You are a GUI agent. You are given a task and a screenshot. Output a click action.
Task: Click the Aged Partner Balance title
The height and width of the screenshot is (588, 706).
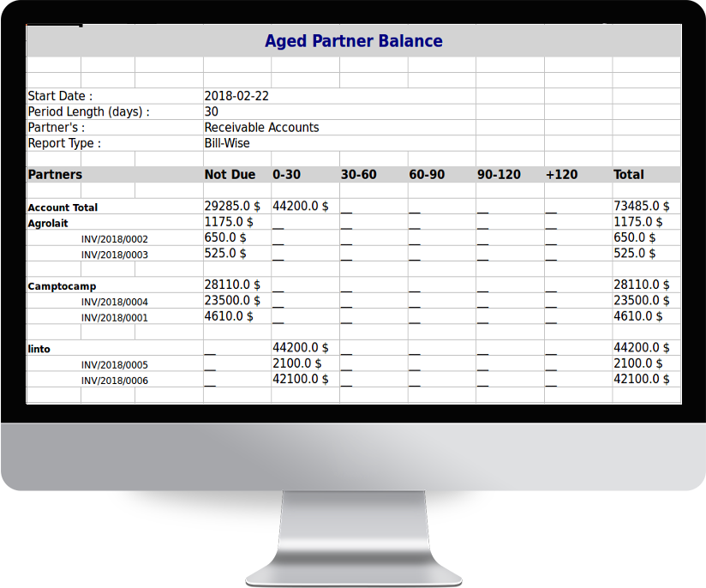[x=354, y=41]
